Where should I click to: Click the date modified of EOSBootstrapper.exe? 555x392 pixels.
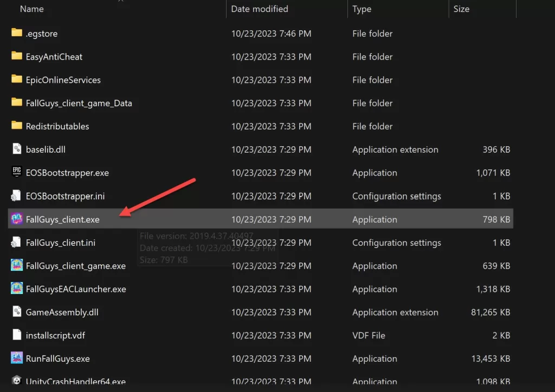(x=271, y=173)
